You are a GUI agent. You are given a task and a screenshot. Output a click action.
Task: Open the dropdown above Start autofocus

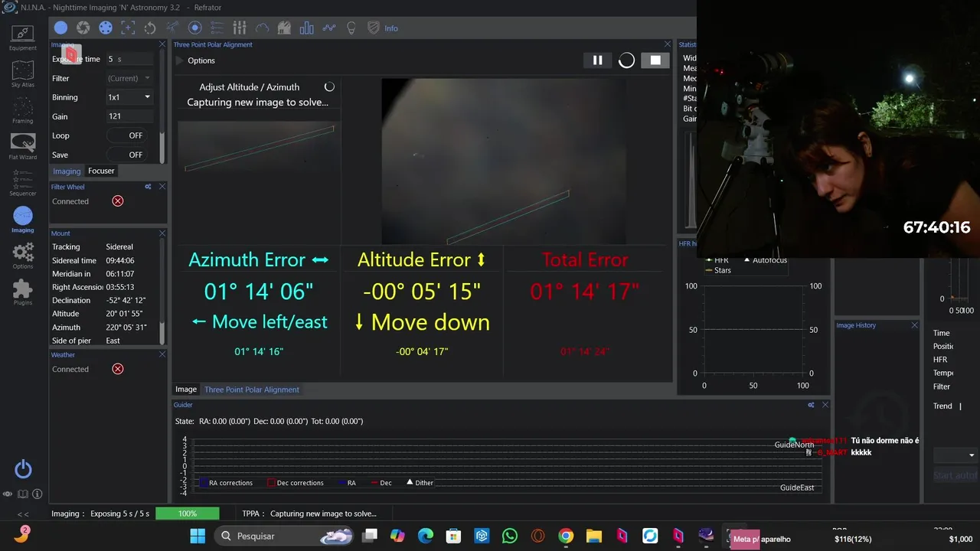point(955,455)
